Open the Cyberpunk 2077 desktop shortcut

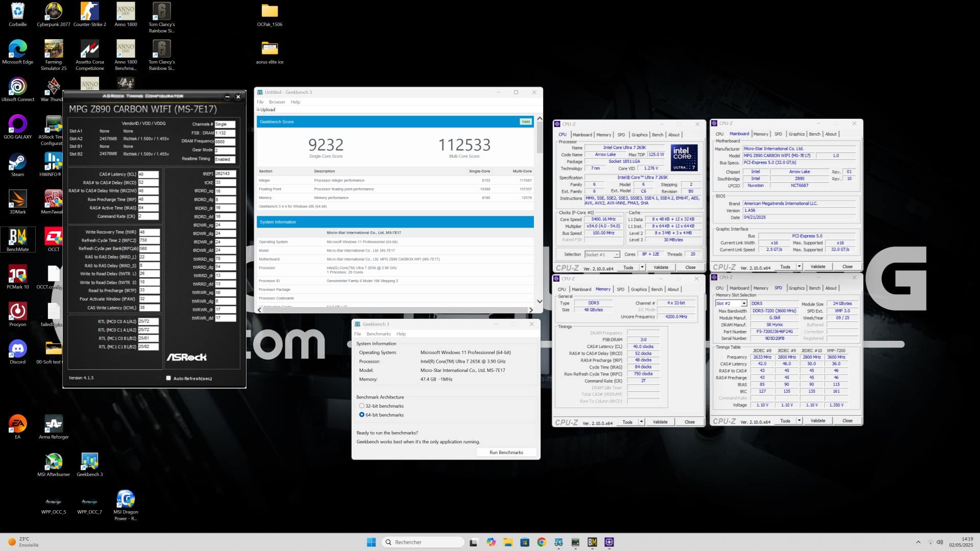tap(54, 14)
